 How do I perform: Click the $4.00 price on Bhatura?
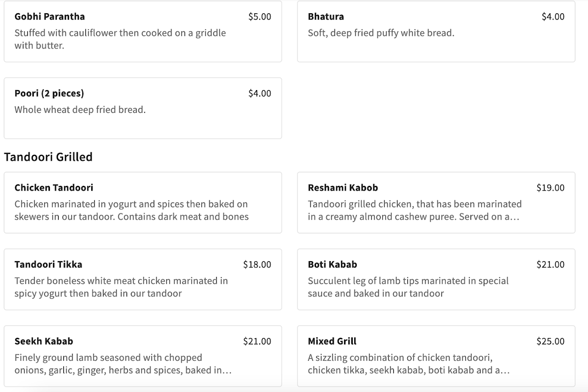pos(553,17)
